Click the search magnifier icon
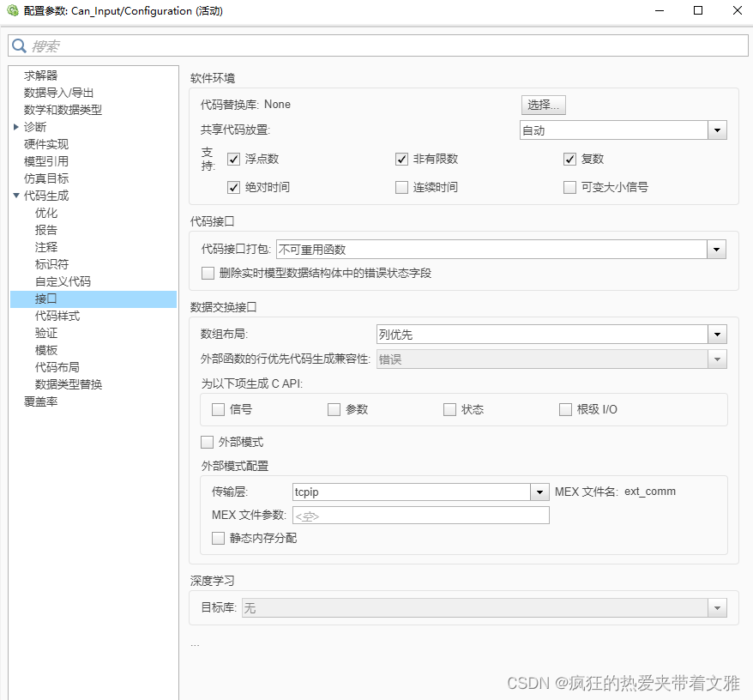The height and width of the screenshot is (700, 753). pos(18,44)
